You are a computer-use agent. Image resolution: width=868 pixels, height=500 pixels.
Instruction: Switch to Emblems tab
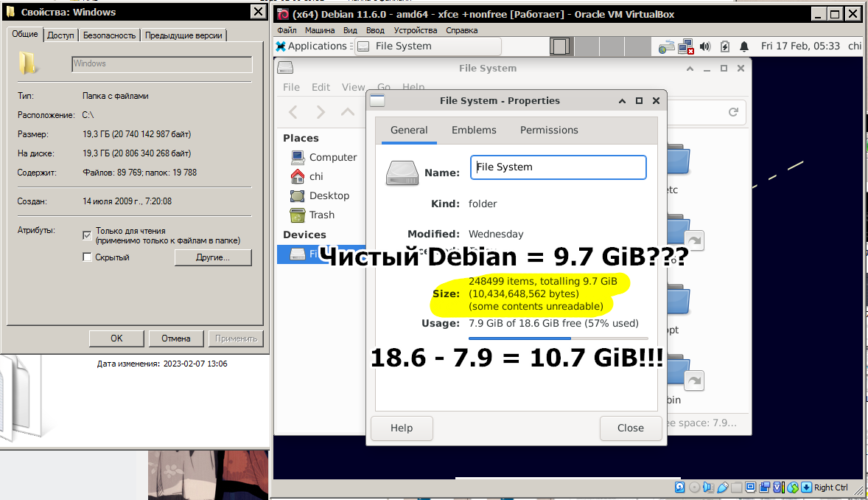point(474,131)
